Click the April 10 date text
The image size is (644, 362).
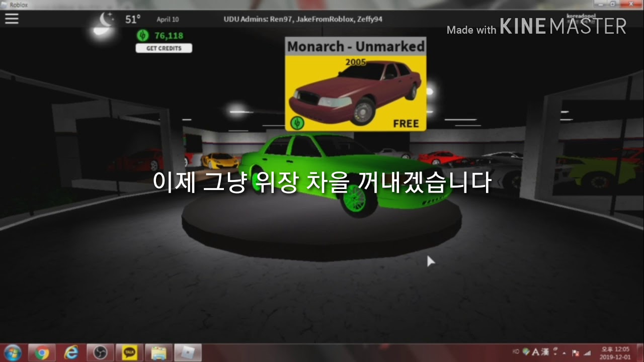point(168,20)
